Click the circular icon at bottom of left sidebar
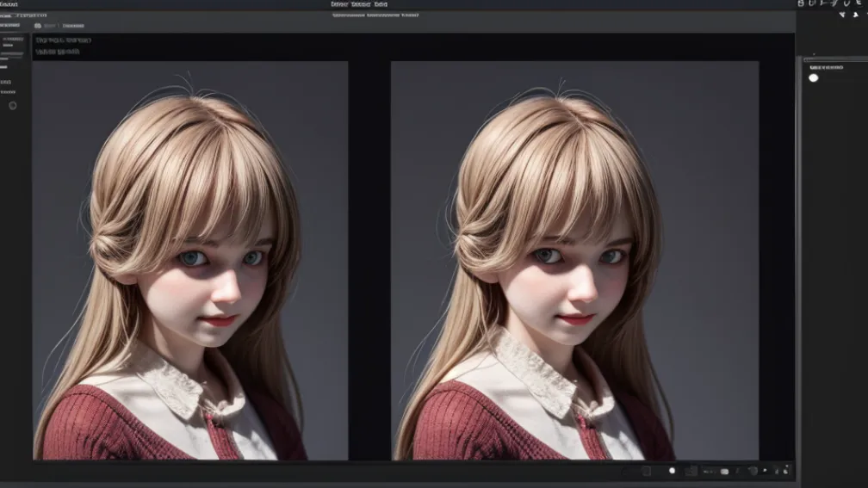Viewport: 868px width, 488px height. 12,105
